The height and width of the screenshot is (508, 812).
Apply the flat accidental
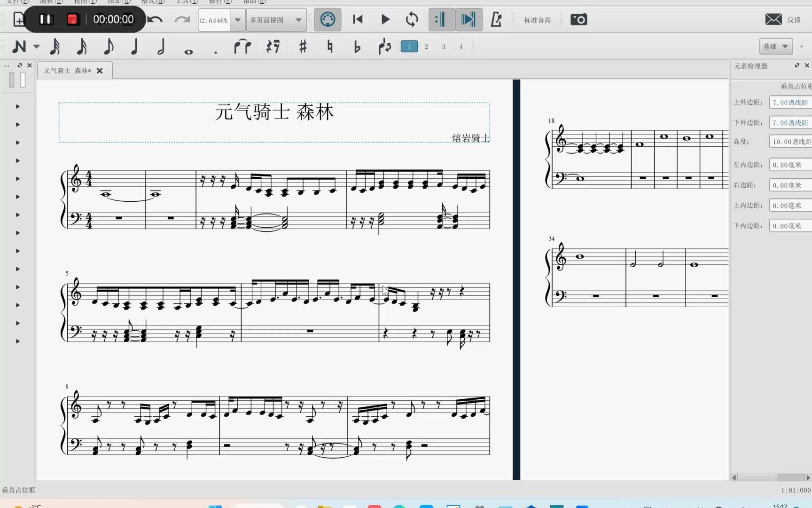coord(357,47)
